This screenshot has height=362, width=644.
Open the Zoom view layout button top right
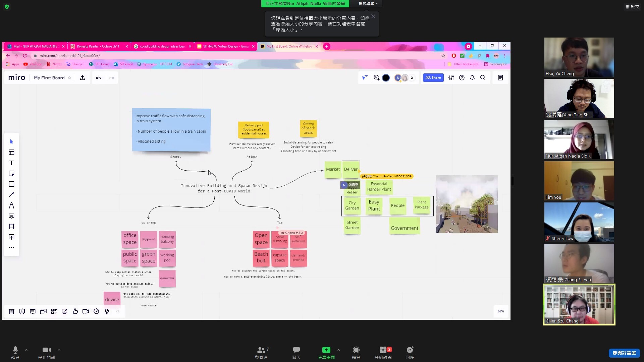click(x=632, y=6)
